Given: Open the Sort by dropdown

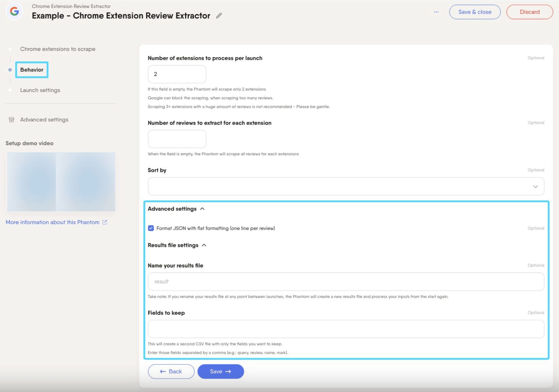Looking at the screenshot, I should (x=346, y=186).
